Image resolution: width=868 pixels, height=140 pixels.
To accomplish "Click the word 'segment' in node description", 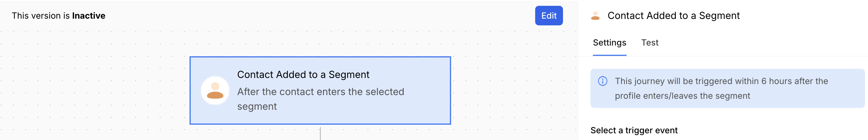I will (257, 107).
